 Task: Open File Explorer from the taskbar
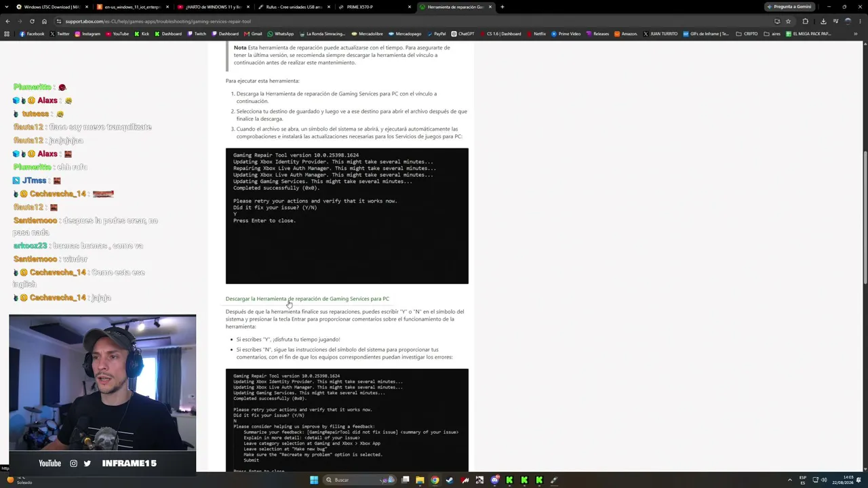[x=420, y=480]
